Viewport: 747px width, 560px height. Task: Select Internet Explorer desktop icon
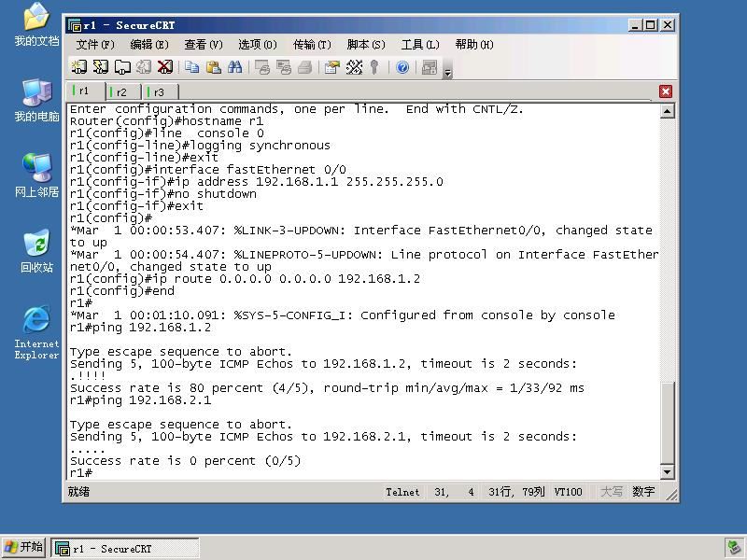[36, 332]
